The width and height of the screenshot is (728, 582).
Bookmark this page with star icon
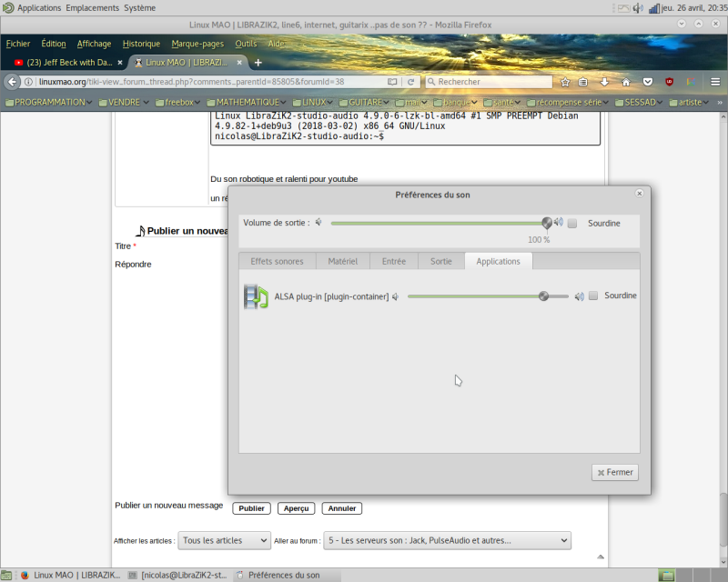pyautogui.click(x=565, y=82)
